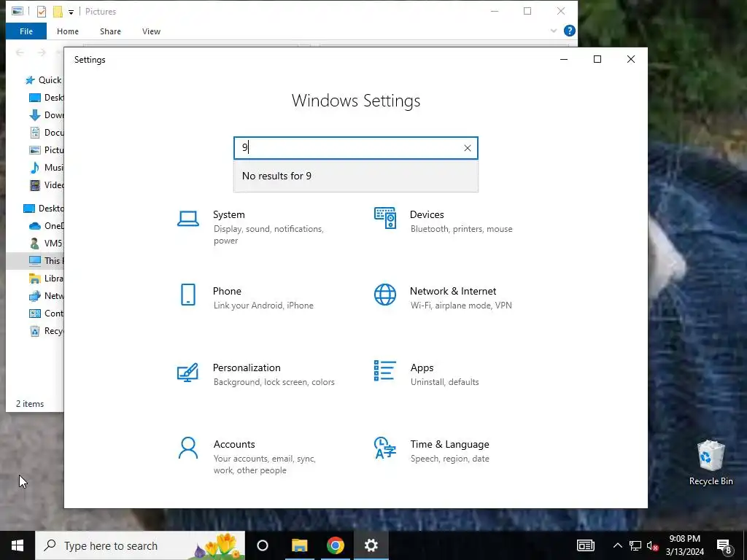Click the network status tray icon
The width and height of the screenshot is (747, 560).
click(x=635, y=545)
